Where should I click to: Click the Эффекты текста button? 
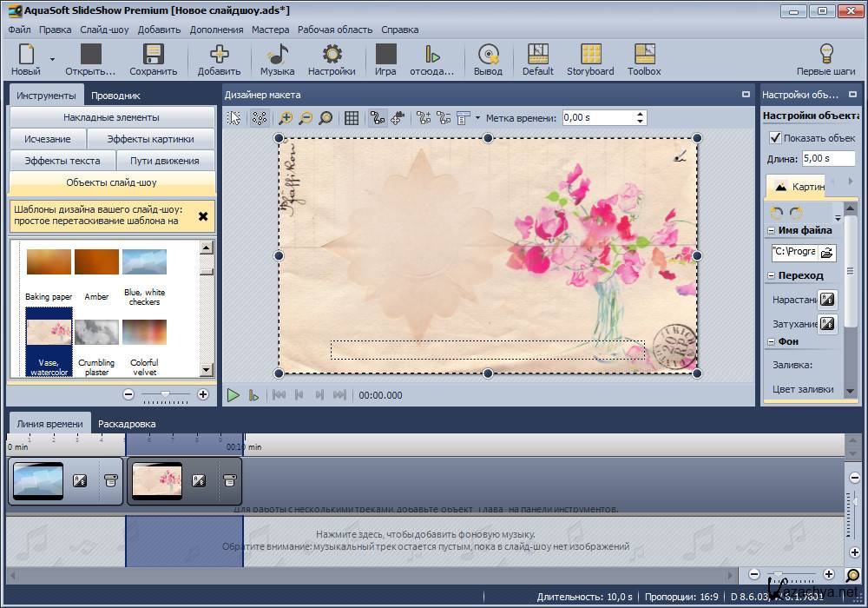62,161
